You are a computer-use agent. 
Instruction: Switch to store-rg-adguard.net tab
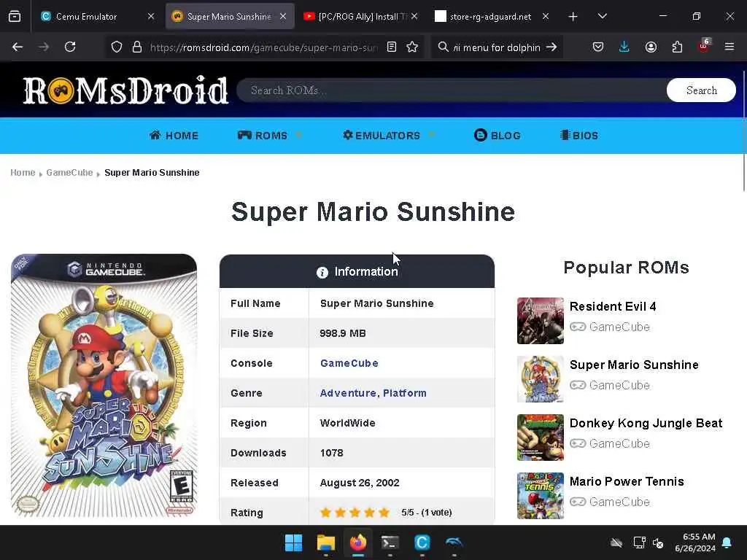coord(491,17)
